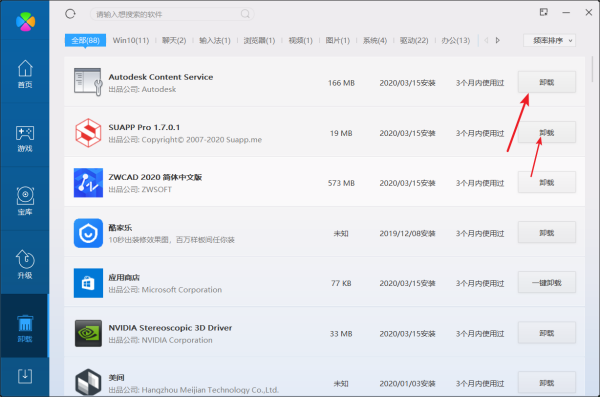Click the magnifier search icon

pos(245,14)
